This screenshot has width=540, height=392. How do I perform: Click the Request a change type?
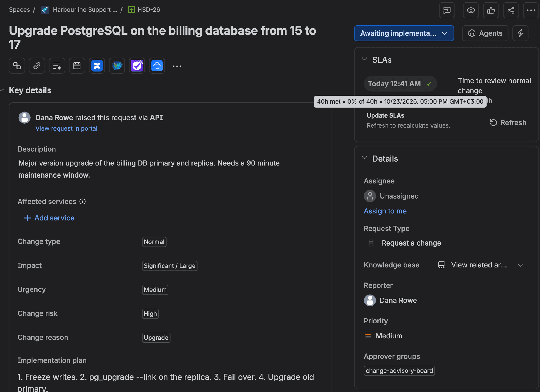point(404,243)
